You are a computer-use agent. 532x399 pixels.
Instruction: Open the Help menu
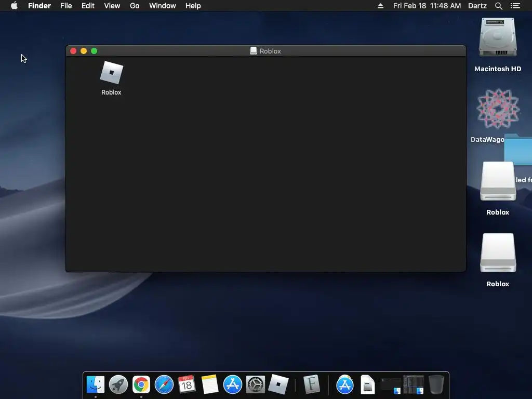tap(193, 6)
